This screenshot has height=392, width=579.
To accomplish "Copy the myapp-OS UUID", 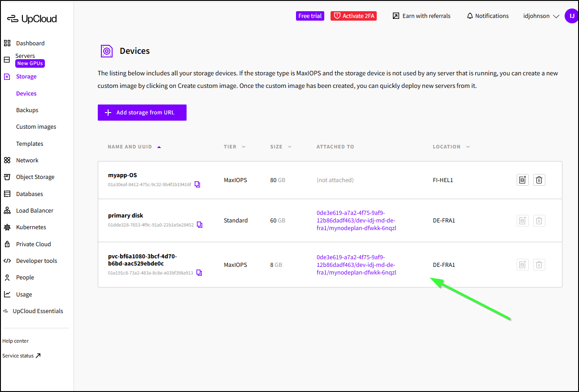I will pos(197,184).
